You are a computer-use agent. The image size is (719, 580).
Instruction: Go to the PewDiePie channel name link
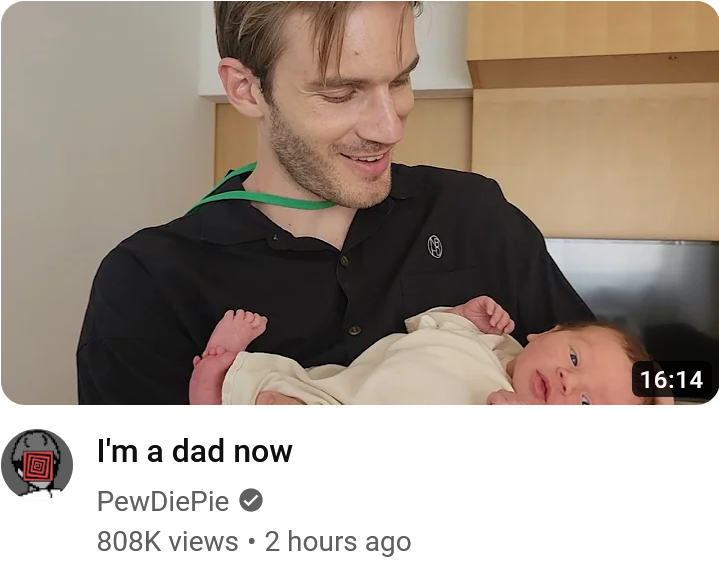[x=163, y=501]
